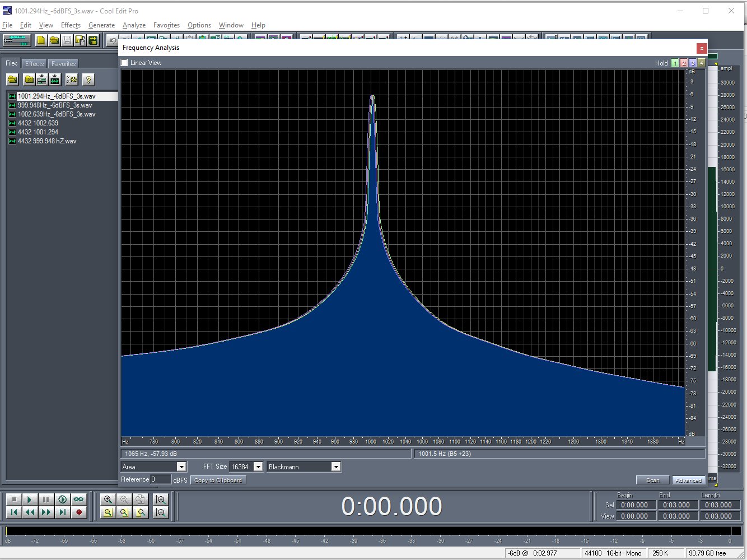The width and height of the screenshot is (747, 560).
Task: Select file 4432 999.948 hZ.wav
Action: click(x=47, y=141)
